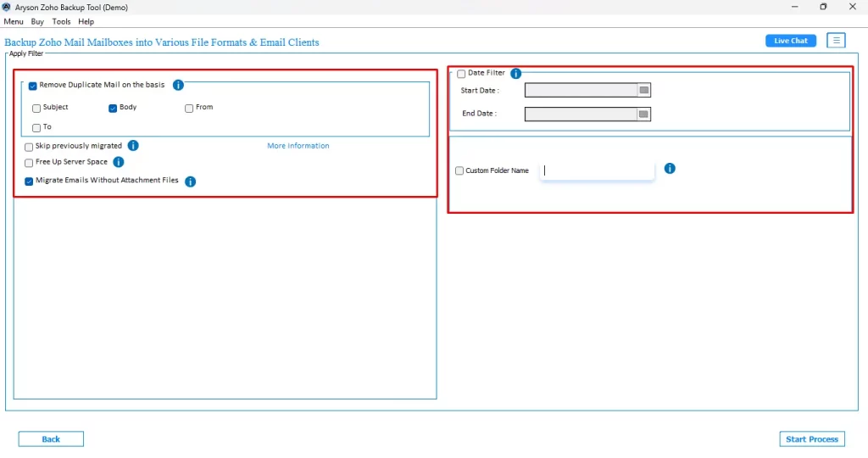Enable the Subject duplicate checkbox
The image size is (868, 458).
pos(36,109)
